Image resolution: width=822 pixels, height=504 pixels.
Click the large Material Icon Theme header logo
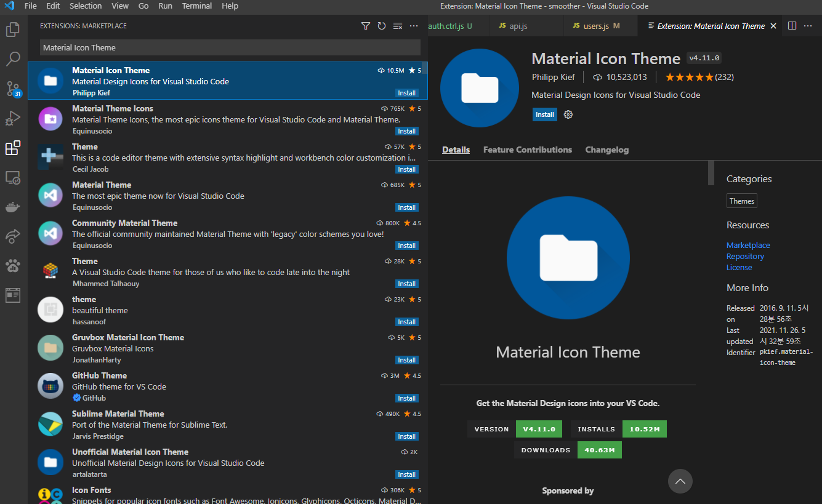pos(480,88)
